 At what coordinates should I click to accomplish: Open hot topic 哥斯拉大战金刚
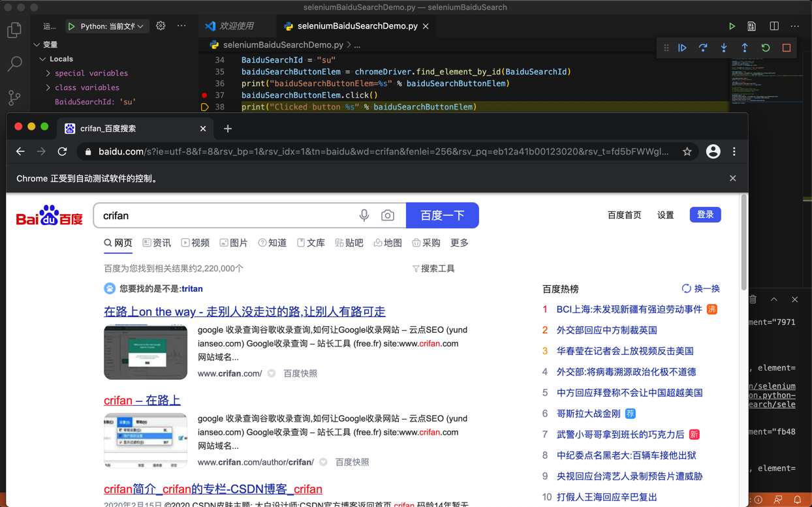point(589,414)
